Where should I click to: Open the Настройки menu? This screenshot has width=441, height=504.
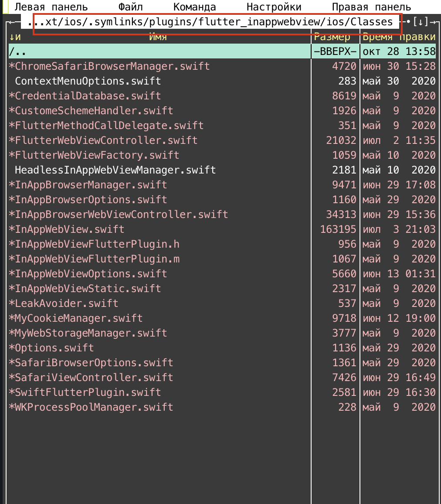274,7
